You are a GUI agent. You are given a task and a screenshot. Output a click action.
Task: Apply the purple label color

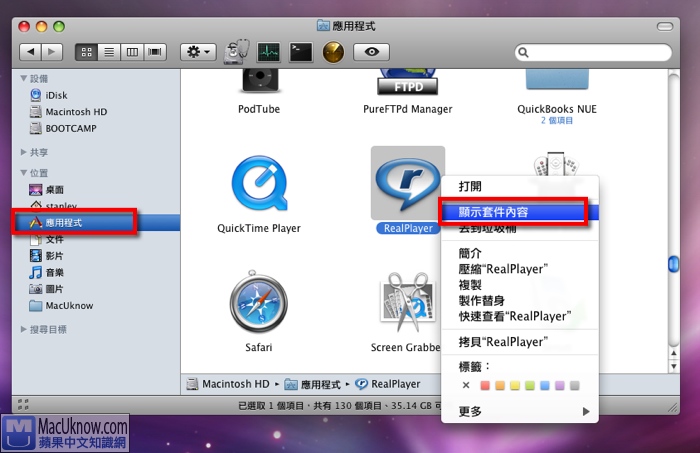(x=560, y=385)
